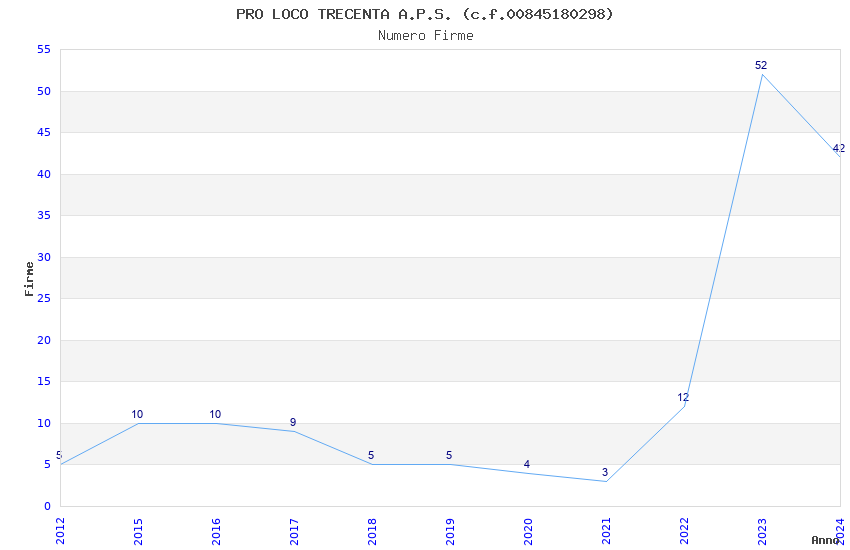
Task: Click the y-axis tick label 15
Action: [44, 381]
